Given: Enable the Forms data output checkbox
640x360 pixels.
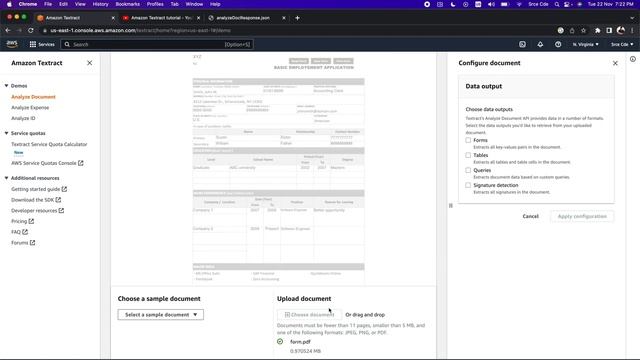Looking at the screenshot, I should tap(468, 140).
